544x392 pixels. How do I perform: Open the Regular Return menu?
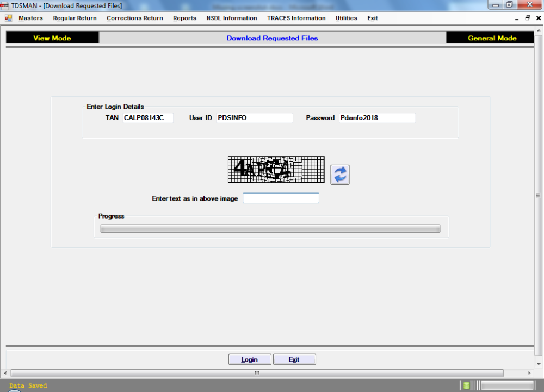click(75, 18)
